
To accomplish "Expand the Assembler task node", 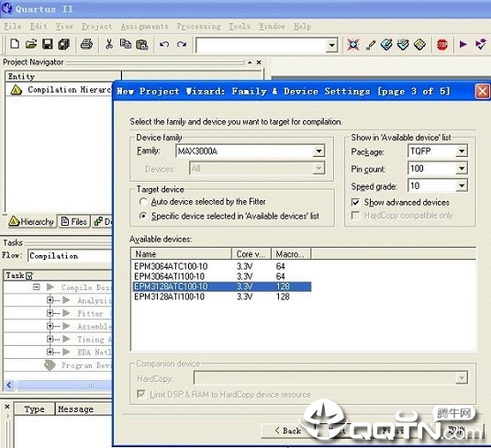I will click(50, 326).
